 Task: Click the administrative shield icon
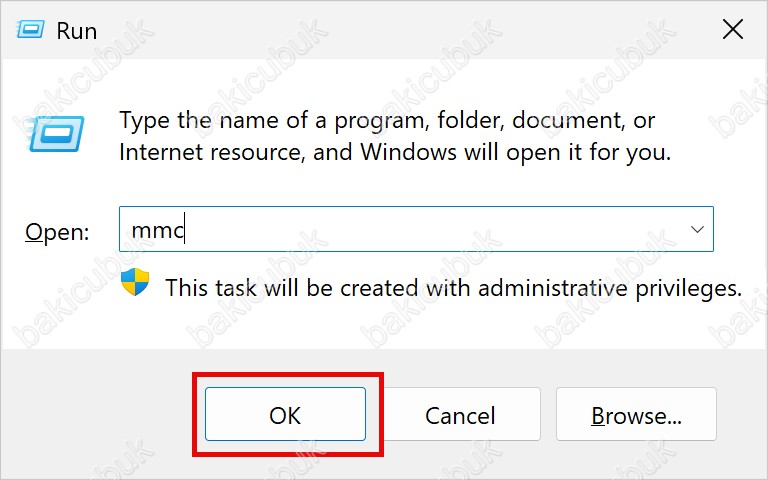coord(135,282)
